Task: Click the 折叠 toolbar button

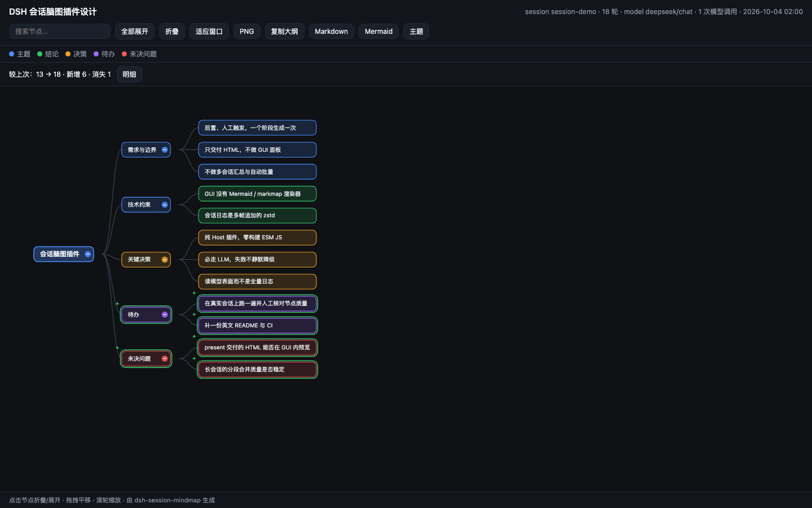Action: [x=172, y=32]
